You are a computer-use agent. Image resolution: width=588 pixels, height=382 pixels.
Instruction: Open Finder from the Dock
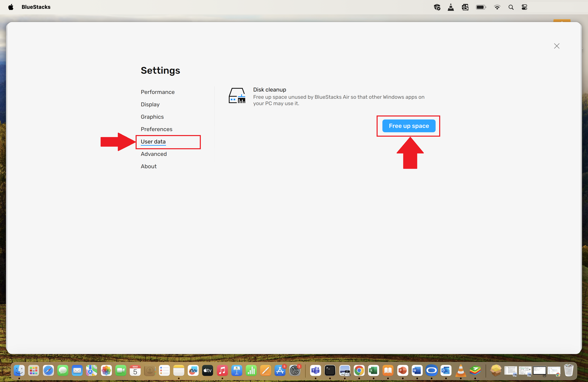pyautogui.click(x=19, y=370)
